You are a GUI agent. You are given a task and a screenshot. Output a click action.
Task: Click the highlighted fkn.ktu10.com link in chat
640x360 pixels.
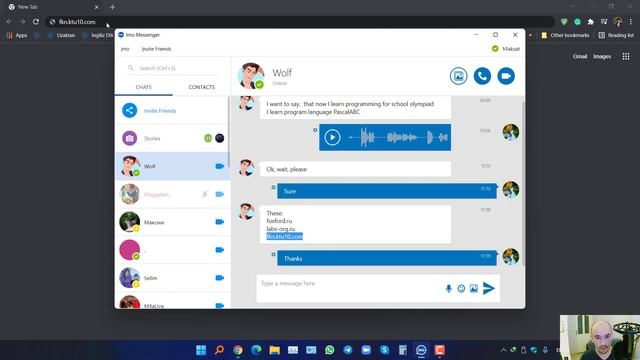pos(284,236)
